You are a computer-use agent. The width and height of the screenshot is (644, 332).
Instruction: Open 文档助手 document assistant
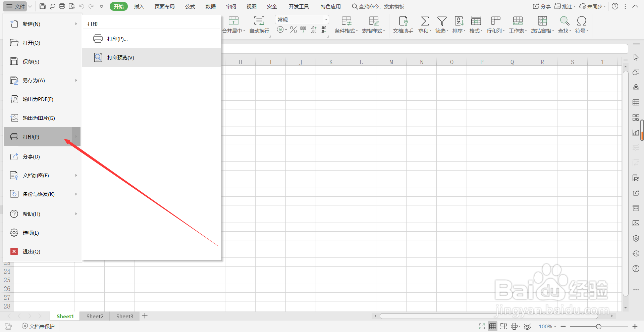[x=403, y=25]
